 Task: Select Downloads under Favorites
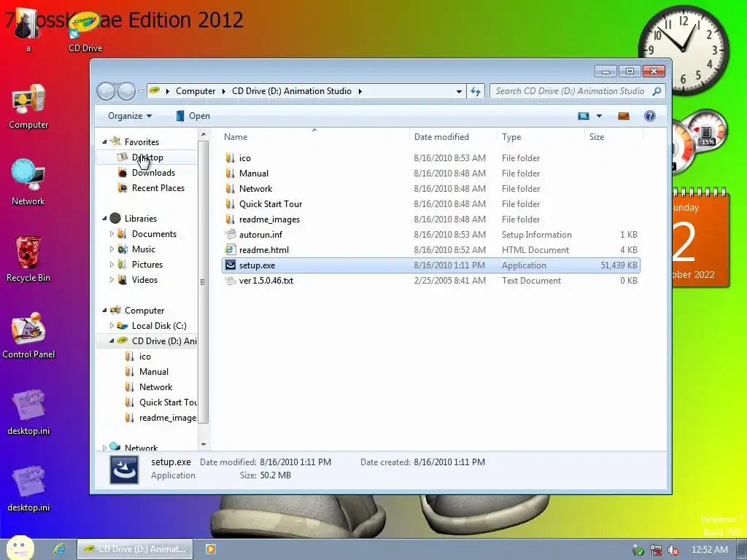click(x=153, y=172)
